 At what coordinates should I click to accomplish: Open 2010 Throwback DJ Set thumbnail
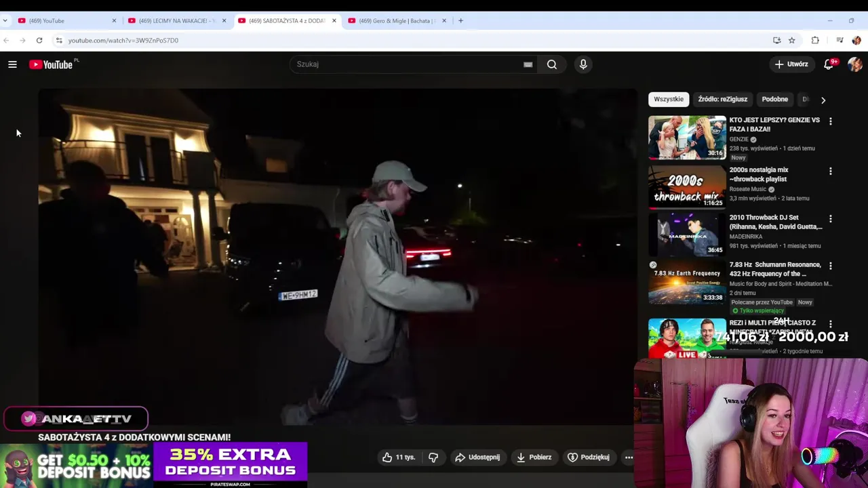tap(687, 235)
